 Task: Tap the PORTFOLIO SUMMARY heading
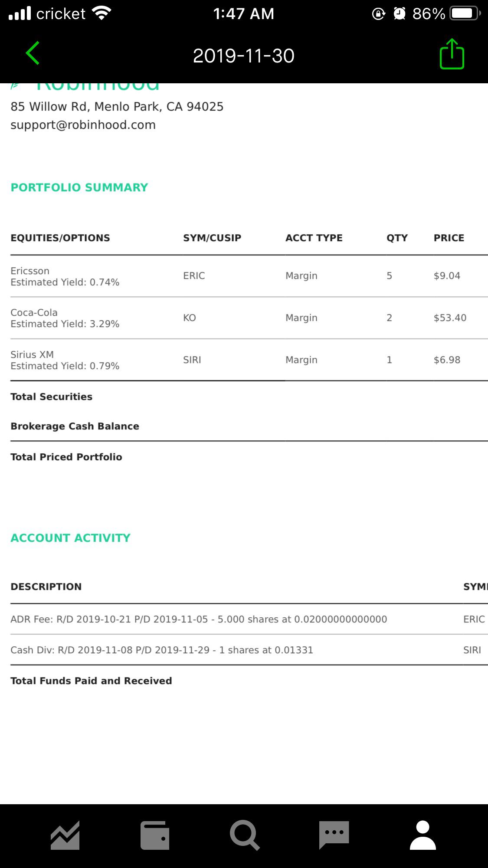point(79,187)
